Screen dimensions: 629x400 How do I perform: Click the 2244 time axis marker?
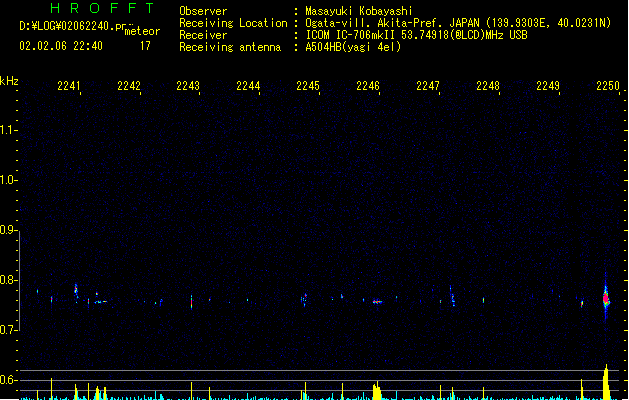coord(248,86)
